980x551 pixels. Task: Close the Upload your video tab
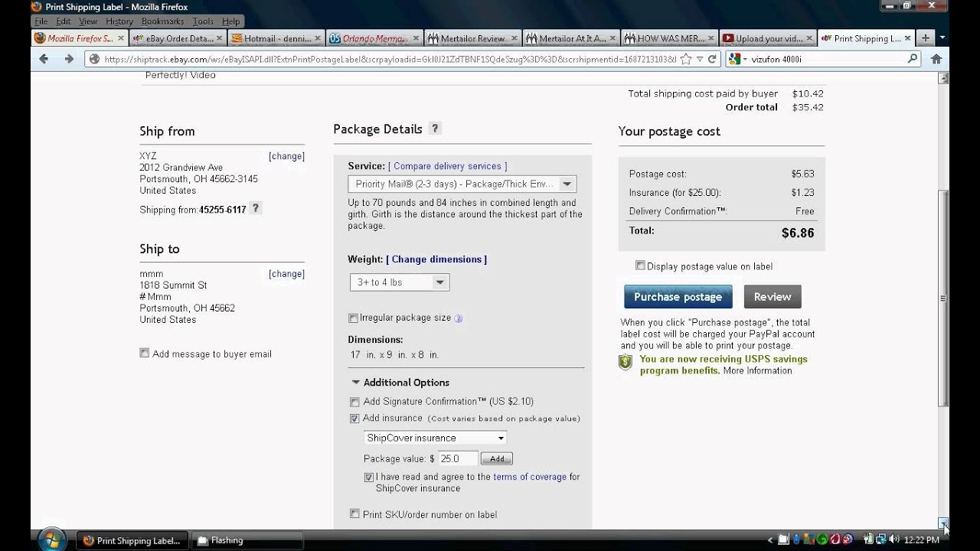(x=808, y=38)
